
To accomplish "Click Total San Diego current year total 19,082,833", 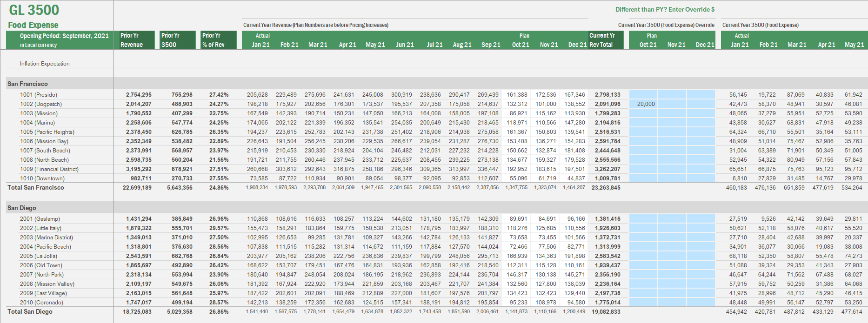I will click(606, 312).
